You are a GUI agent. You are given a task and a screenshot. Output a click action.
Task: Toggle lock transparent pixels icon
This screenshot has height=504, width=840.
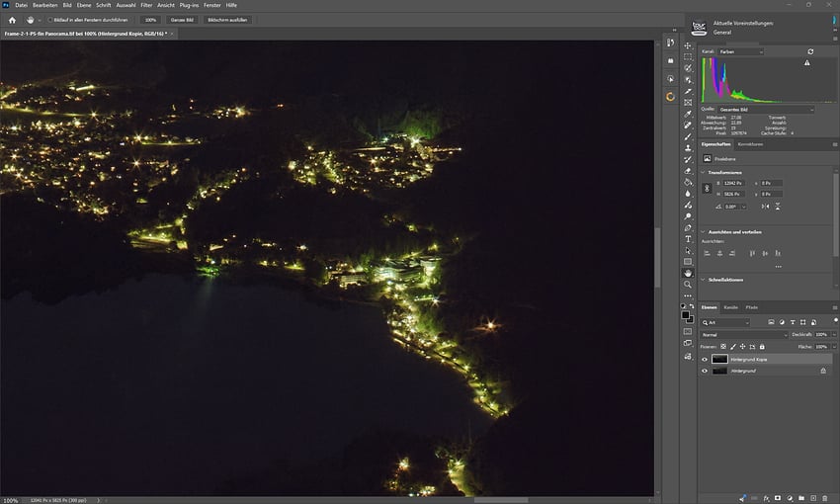[x=723, y=347]
